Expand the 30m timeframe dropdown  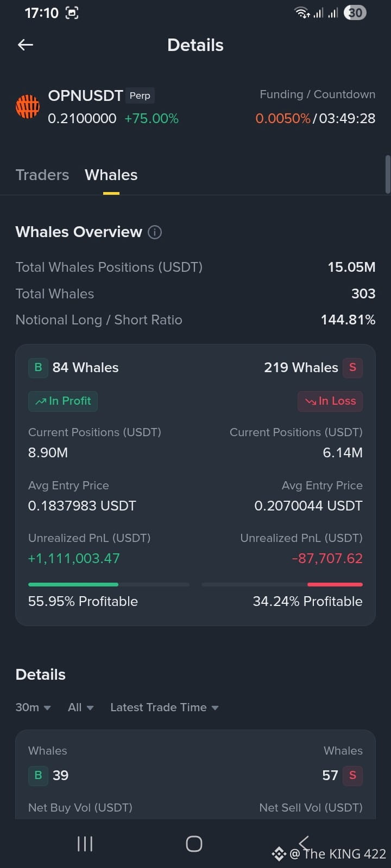pos(33,707)
